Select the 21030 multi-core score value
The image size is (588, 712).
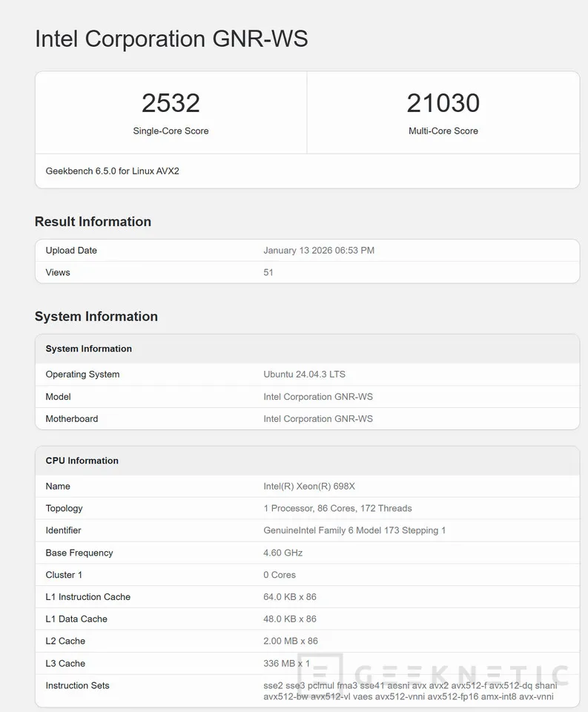443,103
